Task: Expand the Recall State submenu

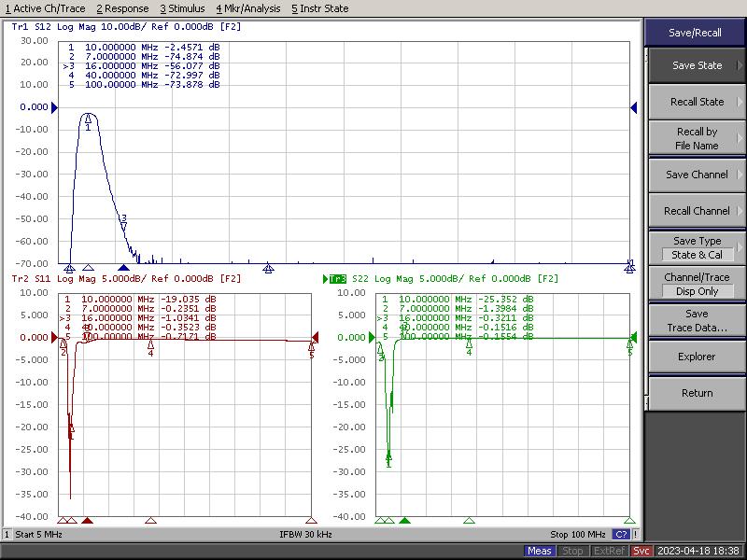Action: pyautogui.click(x=697, y=102)
